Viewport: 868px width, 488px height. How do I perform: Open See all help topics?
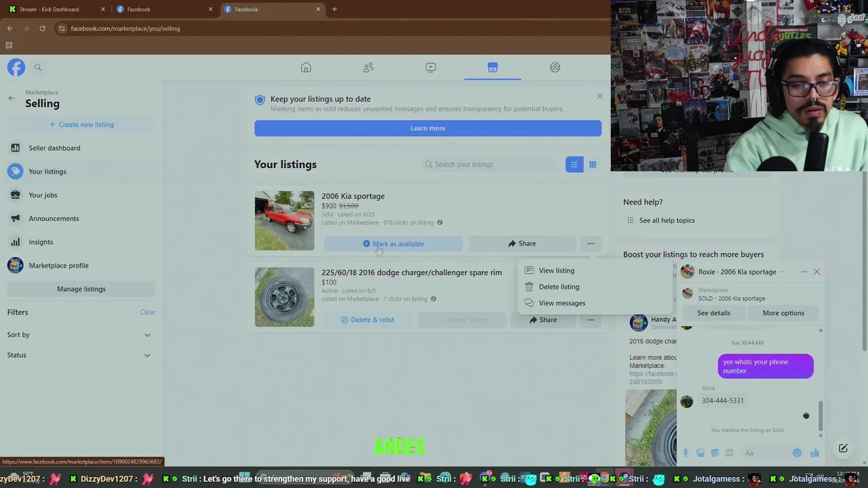click(x=667, y=220)
